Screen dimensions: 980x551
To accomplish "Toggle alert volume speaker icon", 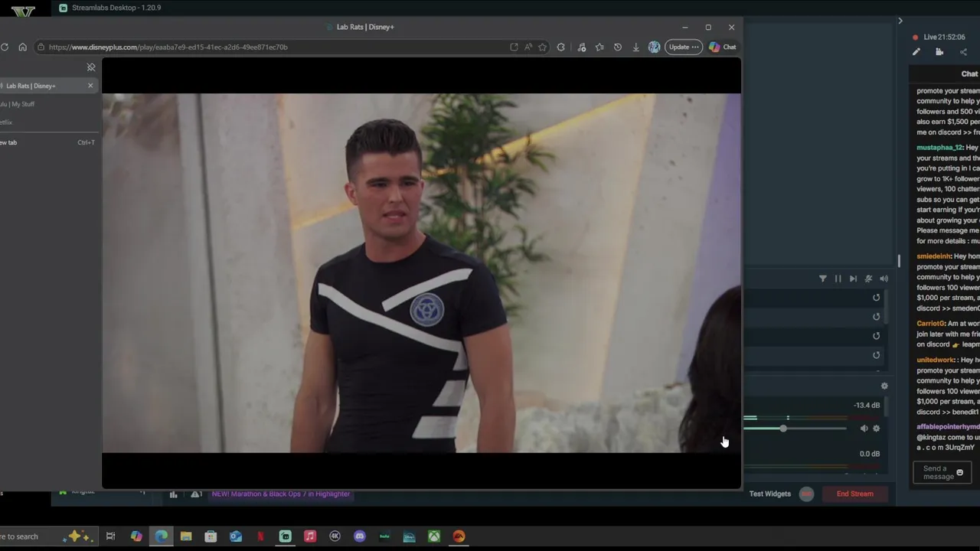I will tap(884, 279).
